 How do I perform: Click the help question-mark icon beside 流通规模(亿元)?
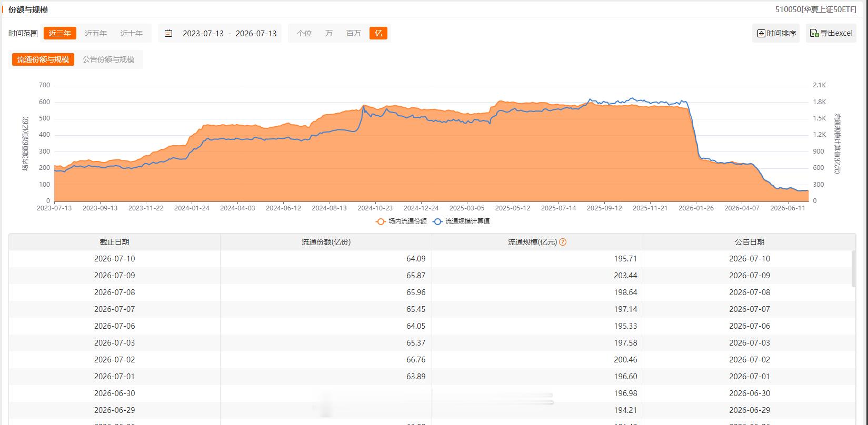[563, 242]
